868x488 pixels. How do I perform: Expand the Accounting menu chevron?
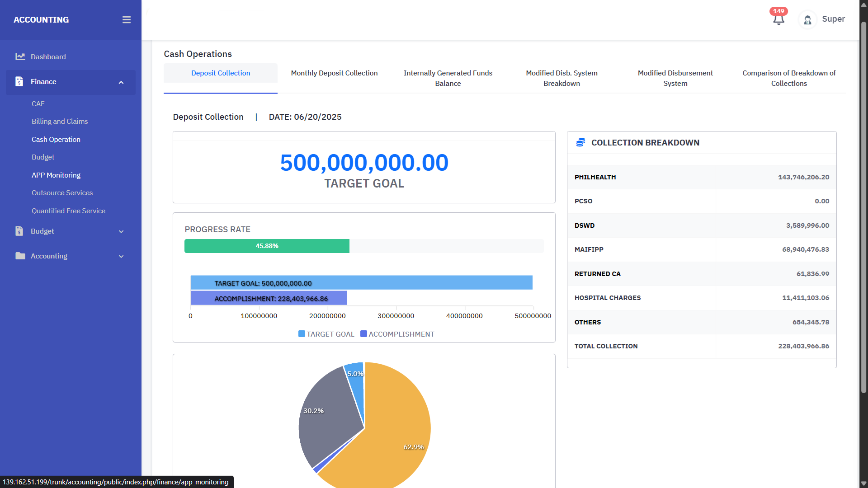point(121,257)
